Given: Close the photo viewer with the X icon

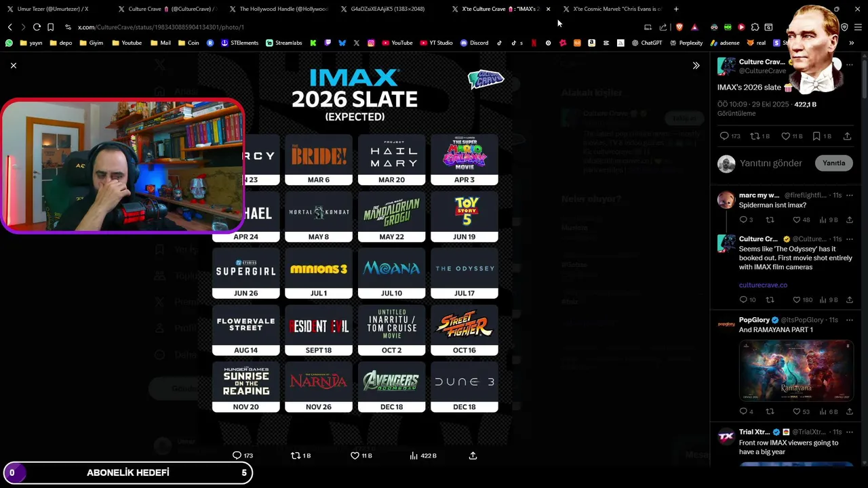Looking at the screenshot, I should tap(14, 65).
